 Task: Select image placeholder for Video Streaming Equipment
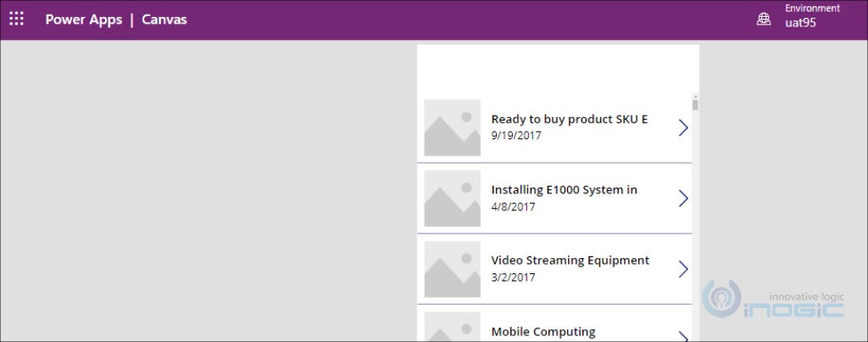coord(453,269)
